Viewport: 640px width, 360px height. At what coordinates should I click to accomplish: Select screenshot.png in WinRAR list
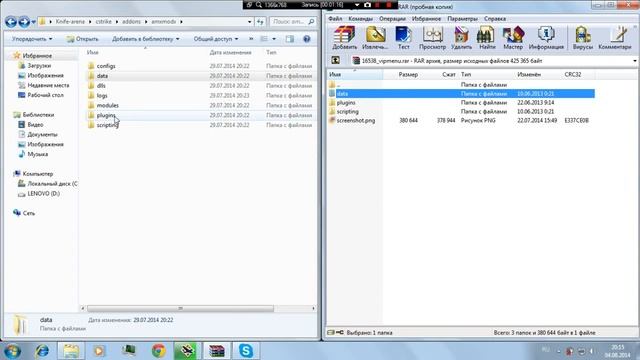point(356,120)
